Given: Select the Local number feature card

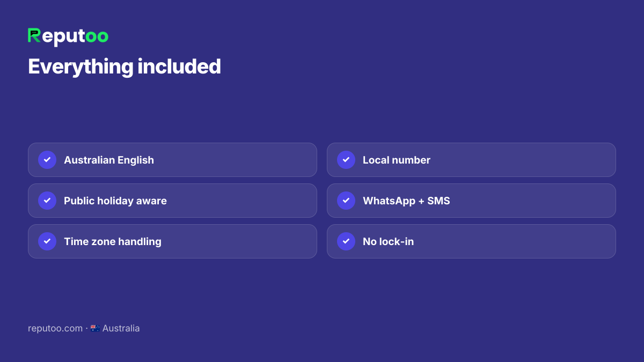Looking at the screenshot, I should [x=471, y=160].
